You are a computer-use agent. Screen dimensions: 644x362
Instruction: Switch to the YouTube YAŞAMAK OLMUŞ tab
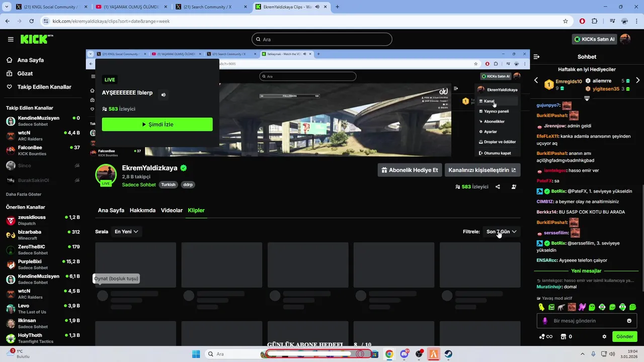(131, 7)
